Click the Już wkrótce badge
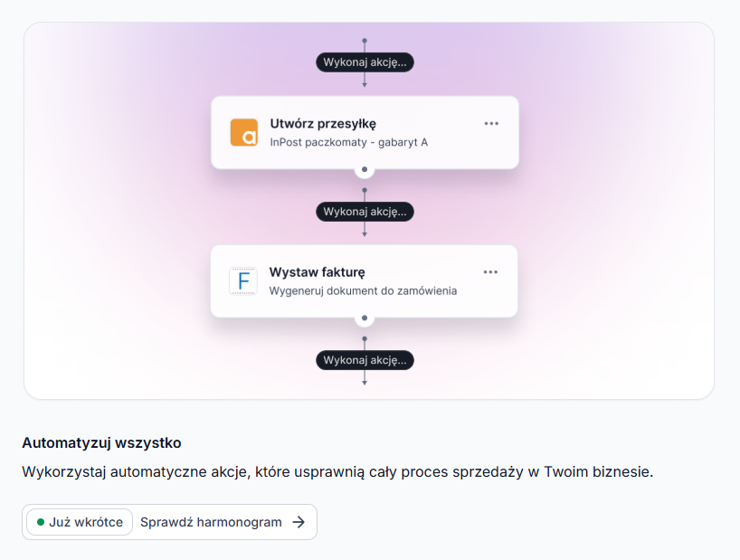Screen dimensions: 740x560 80,522
